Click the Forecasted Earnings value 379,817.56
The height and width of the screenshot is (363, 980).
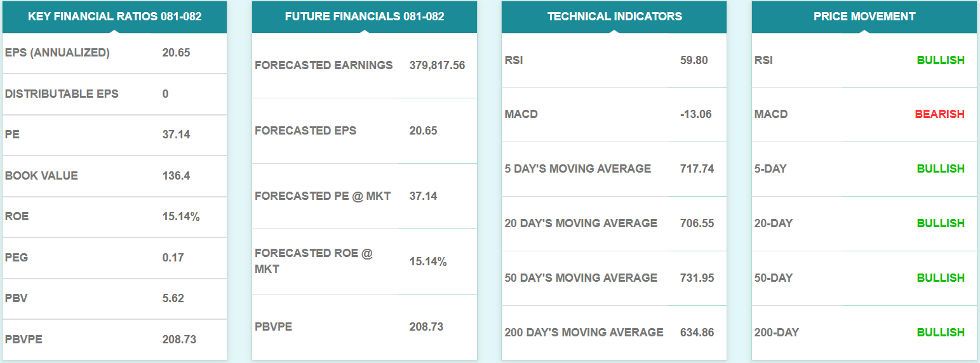pyautogui.click(x=437, y=65)
